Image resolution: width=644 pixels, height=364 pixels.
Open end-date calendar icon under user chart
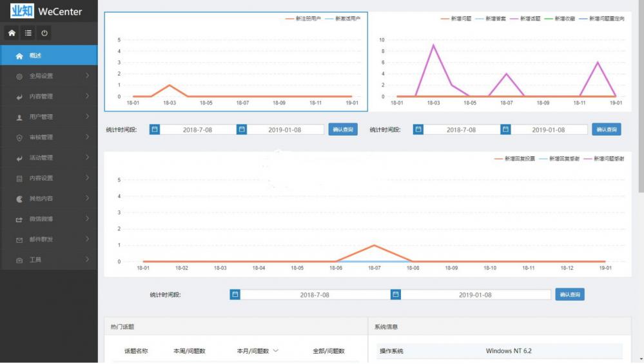click(x=242, y=130)
